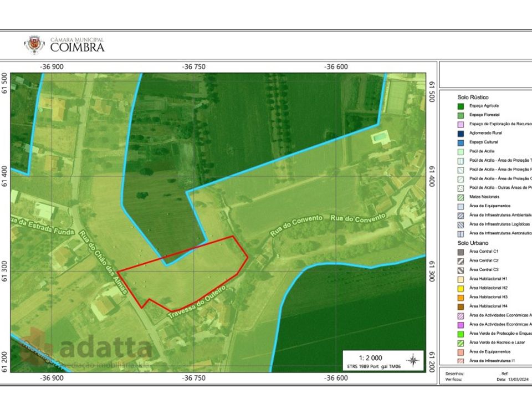Click the hatched Matas Nacionais swatch

click(461, 197)
